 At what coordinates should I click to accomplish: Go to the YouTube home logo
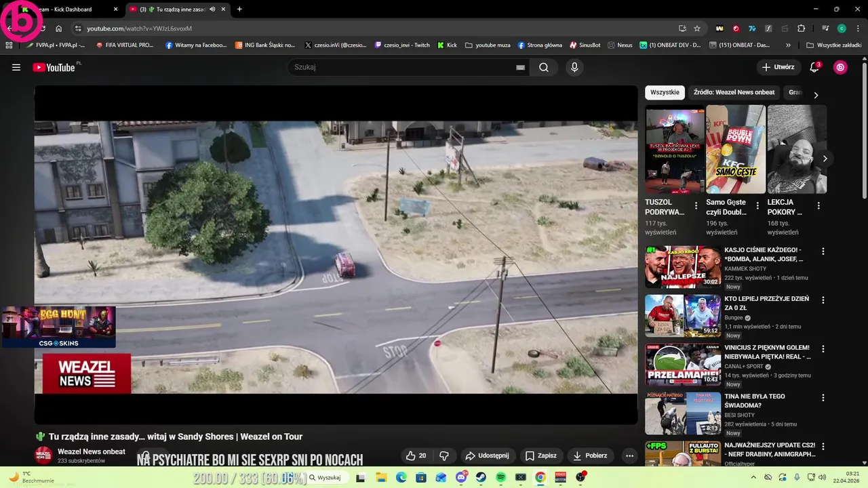pyautogui.click(x=54, y=67)
